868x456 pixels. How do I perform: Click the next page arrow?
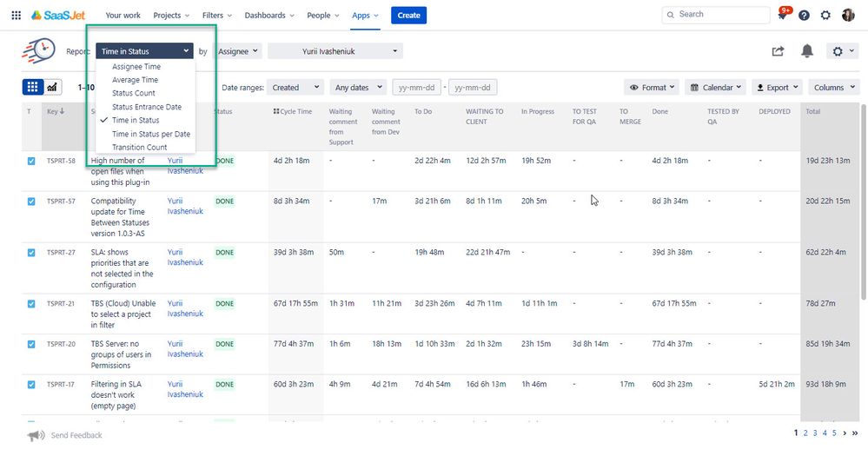845,433
